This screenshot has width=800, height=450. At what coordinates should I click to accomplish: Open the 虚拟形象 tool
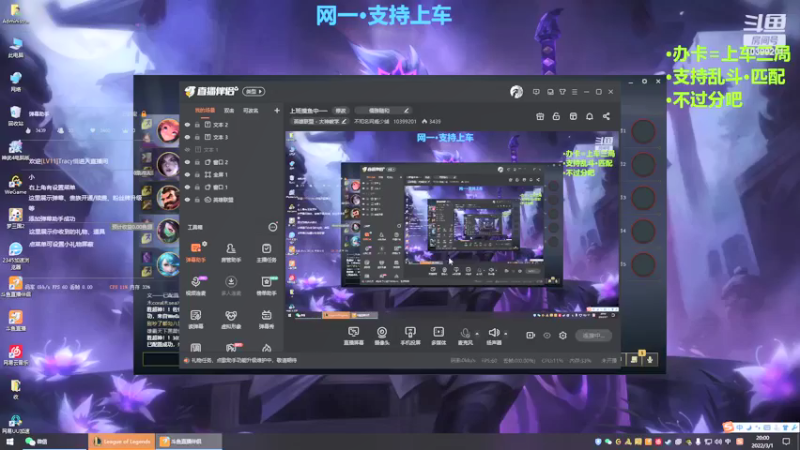coord(231,319)
